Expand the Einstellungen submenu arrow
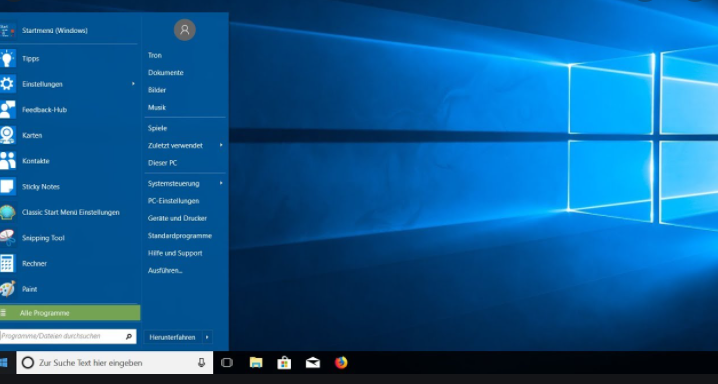718x384 pixels. [x=133, y=84]
